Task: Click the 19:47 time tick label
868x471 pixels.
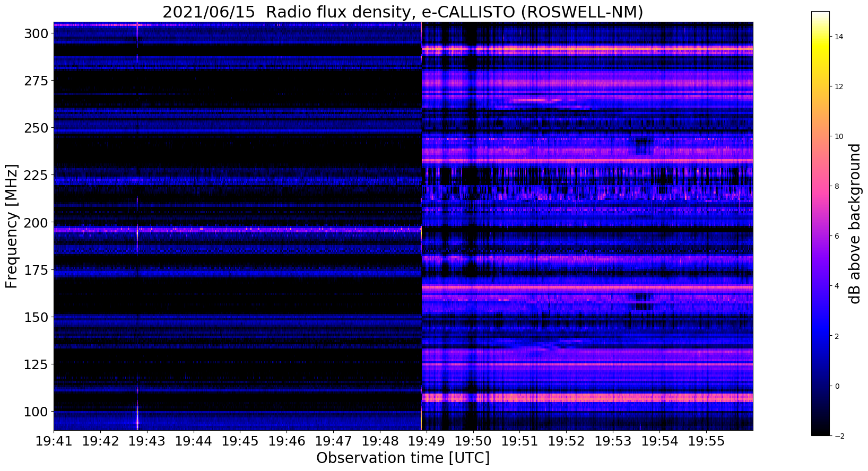Action: click(x=334, y=441)
